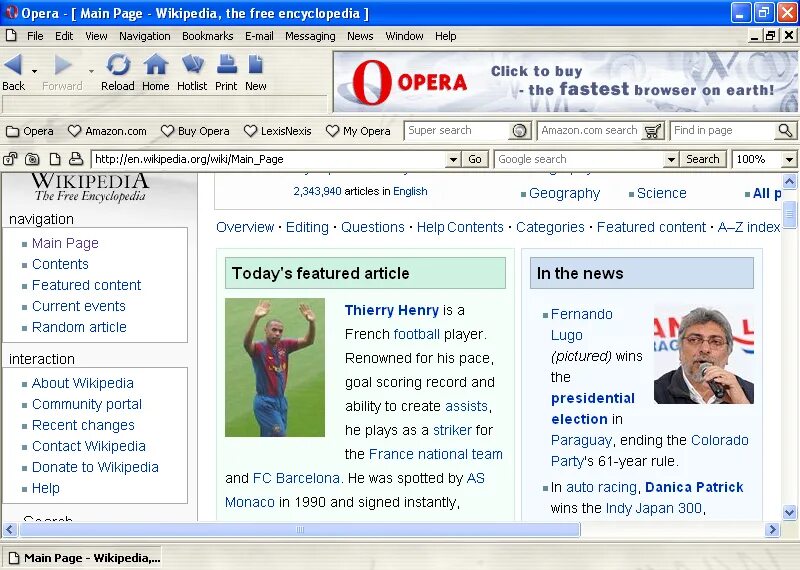Open the Navigation menu
Image resolution: width=800 pixels, height=570 pixels.
(x=145, y=36)
